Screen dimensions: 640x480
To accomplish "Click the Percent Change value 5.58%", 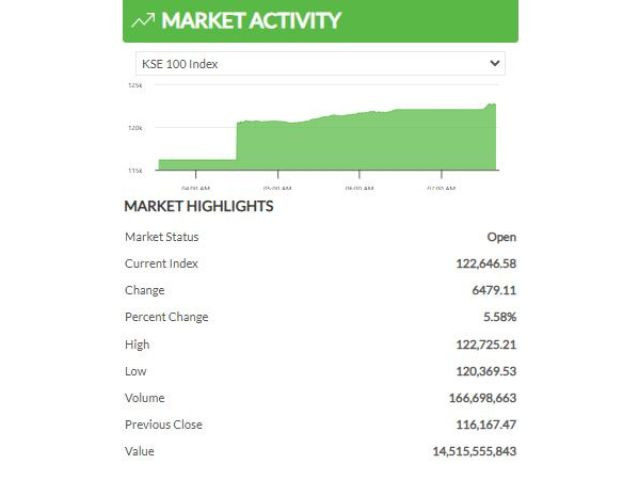I will coord(500,317).
